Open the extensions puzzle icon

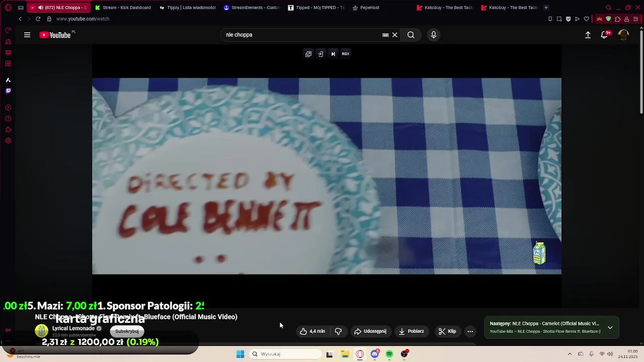pos(617,19)
